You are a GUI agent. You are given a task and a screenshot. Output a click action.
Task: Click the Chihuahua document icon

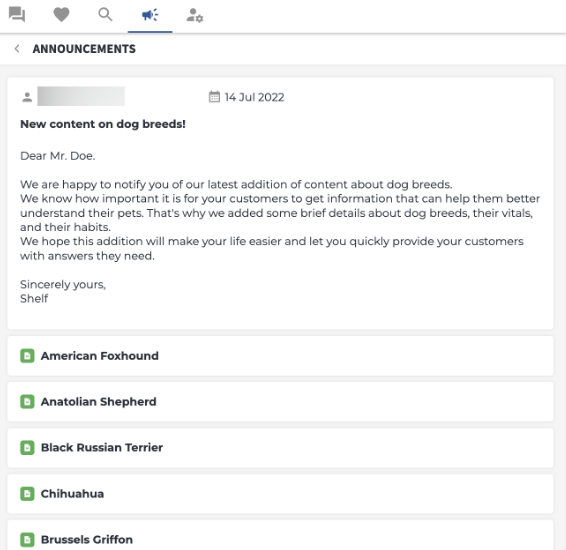[27, 494]
